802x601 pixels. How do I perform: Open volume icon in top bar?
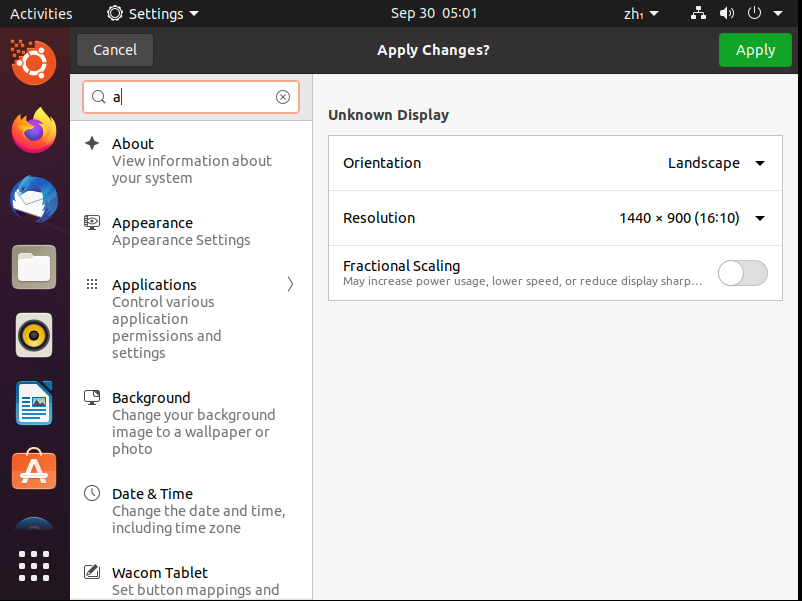[727, 13]
